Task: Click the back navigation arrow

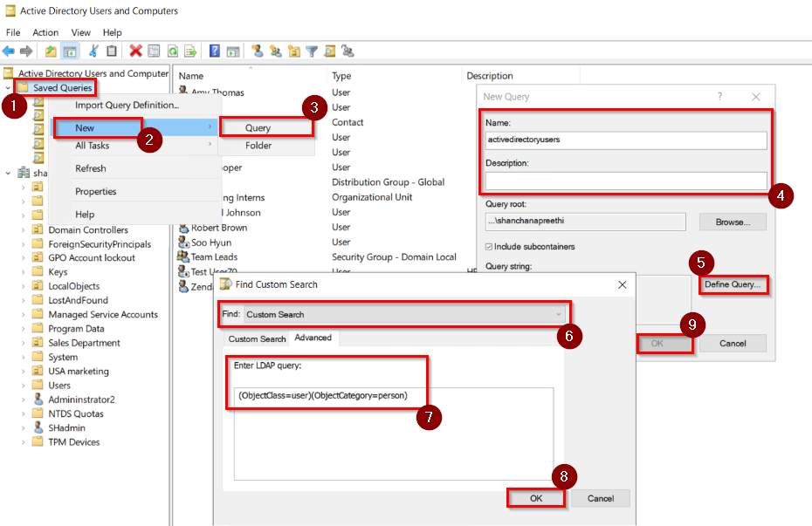Action: coord(7,51)
